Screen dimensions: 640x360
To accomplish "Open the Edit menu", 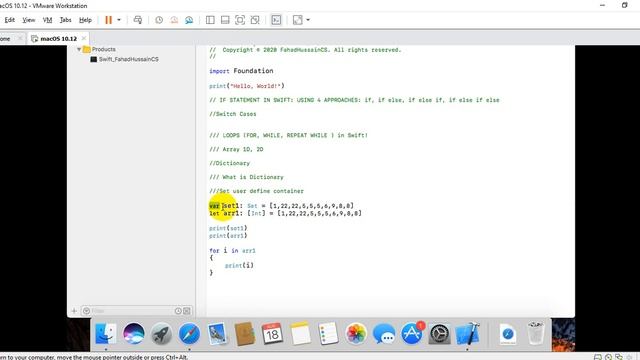I will pos(9,20).
